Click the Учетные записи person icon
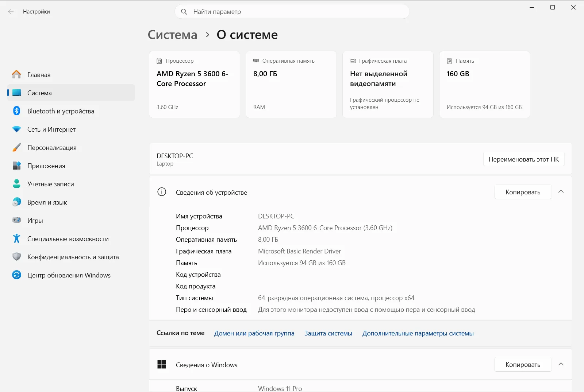584x392 pixels. [16, 184]
